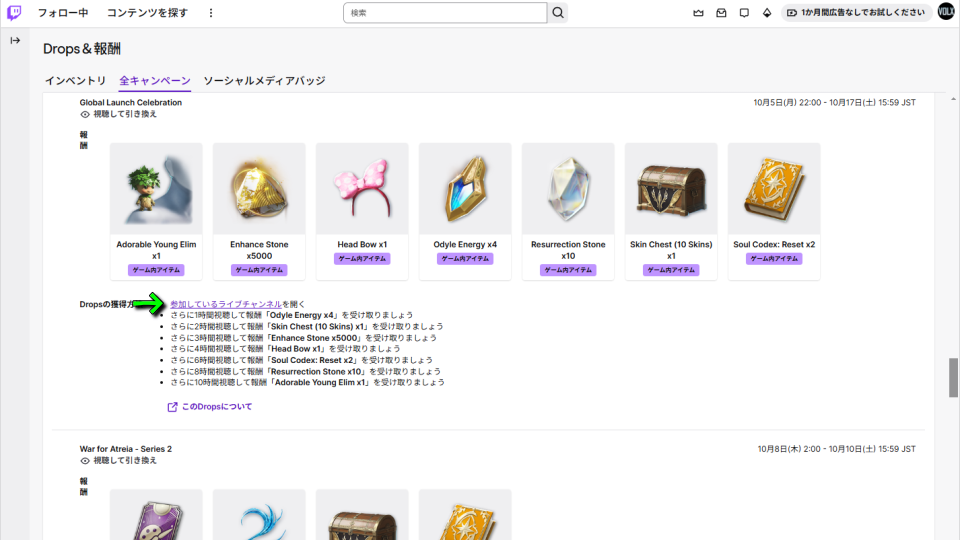The height and width of the screenshot is (540, 960).
Task: Click Resurrection Stone x10 reward image
Action: 568,189
